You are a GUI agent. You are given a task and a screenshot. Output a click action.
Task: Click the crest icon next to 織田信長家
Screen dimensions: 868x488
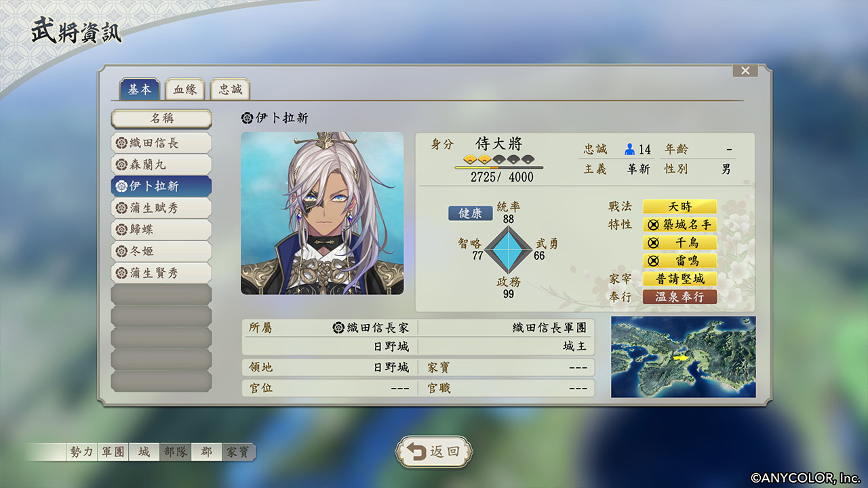pyautogui.click(x=338, y=327)
